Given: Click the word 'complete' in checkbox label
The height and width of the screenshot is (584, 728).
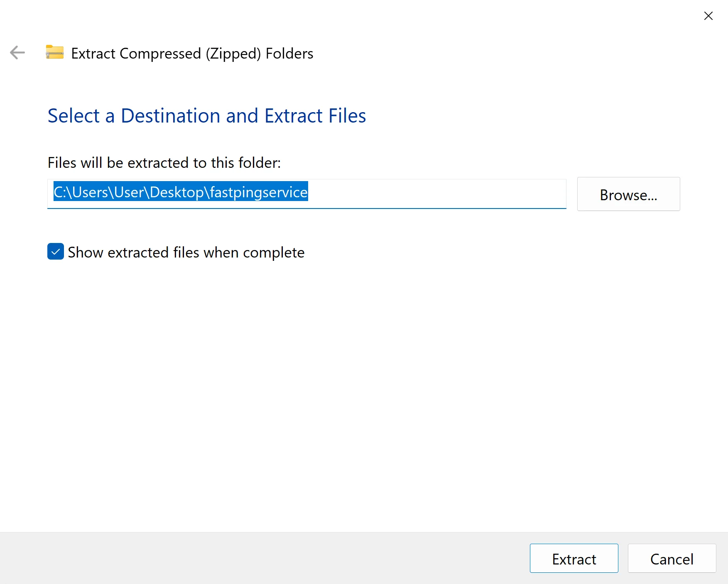Looking at the screenshot, I should [274, 253].
